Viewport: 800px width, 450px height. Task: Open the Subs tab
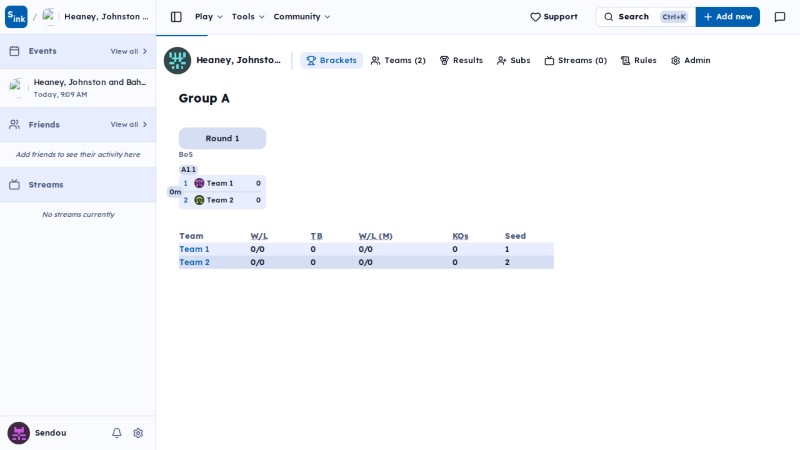pyautogui.click(x=514, y=60)
